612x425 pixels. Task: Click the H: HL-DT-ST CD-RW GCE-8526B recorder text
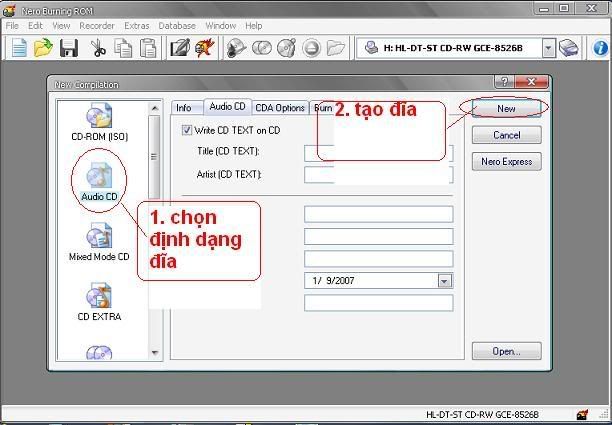453,48
